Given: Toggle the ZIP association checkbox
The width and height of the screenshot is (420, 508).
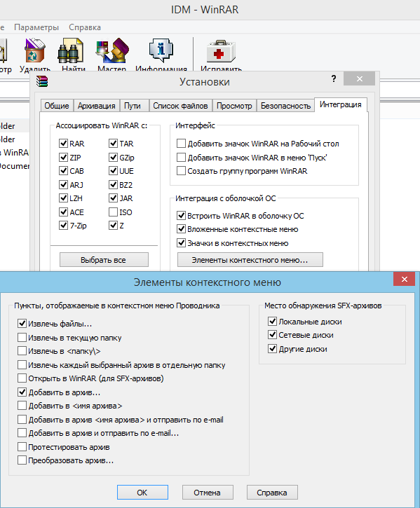Looking at the screenshot, I should point(63,158).
